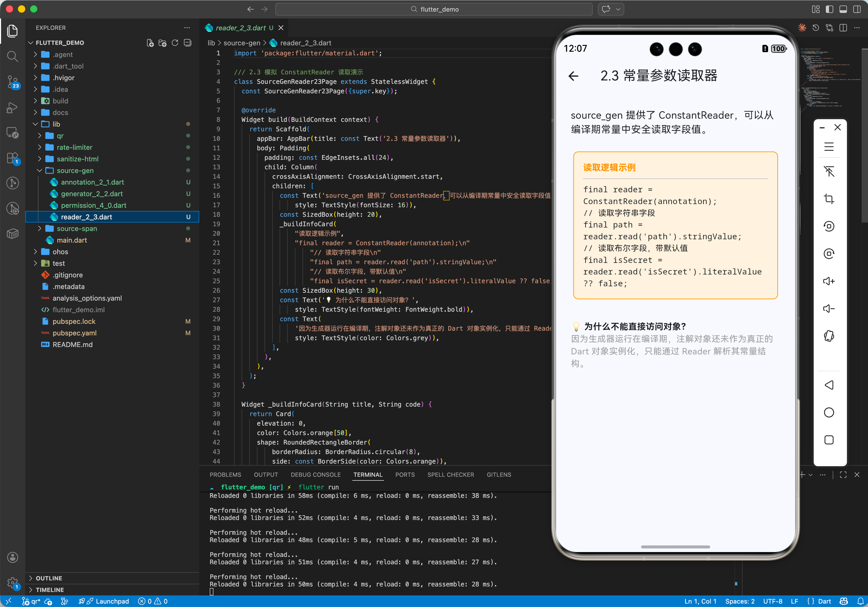Toggle the primary side bar layout button
The height and width of the screenshot is (607, 868).
[x=829, y=9]
